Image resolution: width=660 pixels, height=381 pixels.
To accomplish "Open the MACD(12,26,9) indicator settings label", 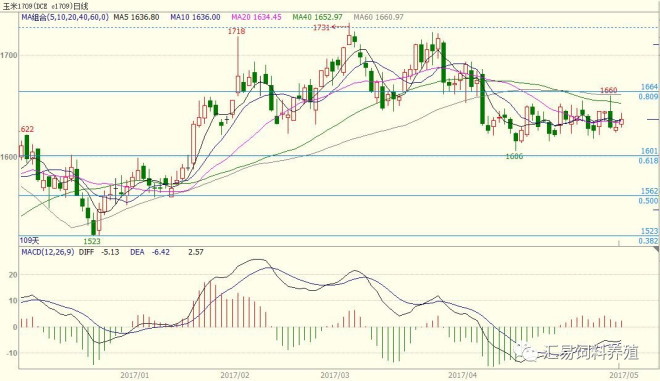I will click(x=48, y=252).
